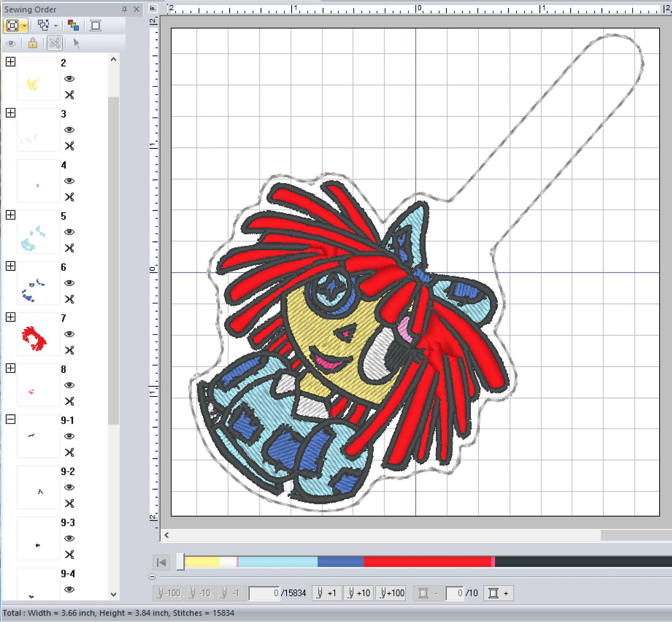This screenshot has width=672, height=622.
Task: Expand sewing order group 5
Action: (x=10, y=215)
